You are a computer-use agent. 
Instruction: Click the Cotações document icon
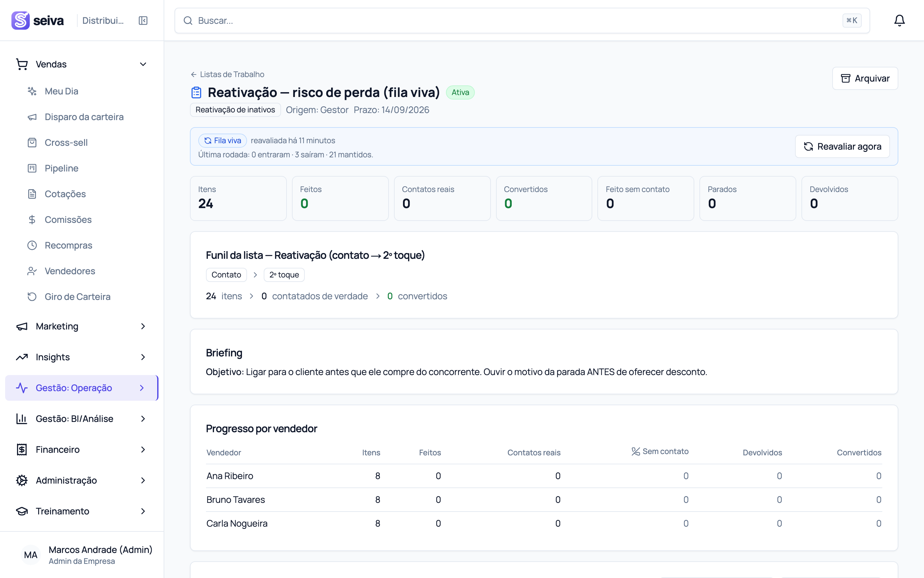pos(32,194)
